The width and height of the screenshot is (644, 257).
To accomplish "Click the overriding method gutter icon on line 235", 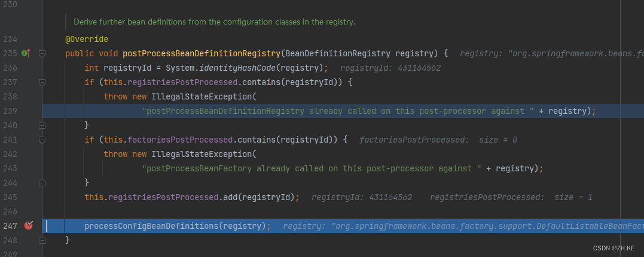I will [x=26, y=53].
